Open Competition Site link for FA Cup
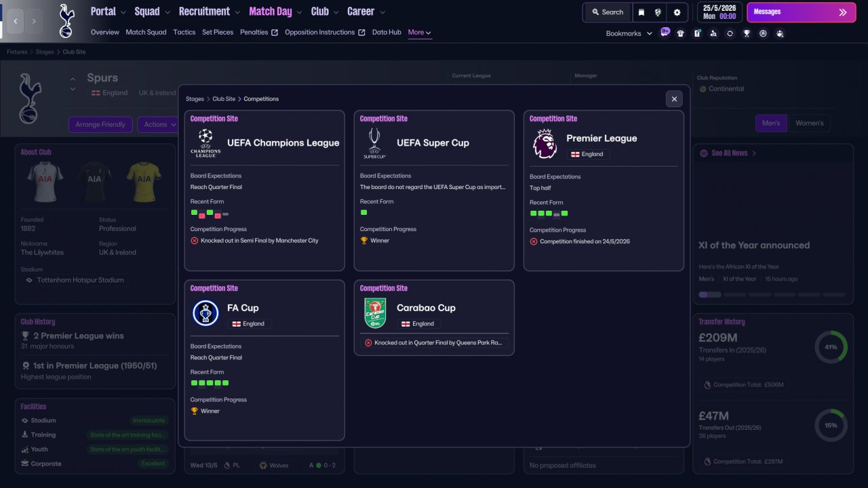868x488 pixels. pyautogui.click(x=214, y=288)
